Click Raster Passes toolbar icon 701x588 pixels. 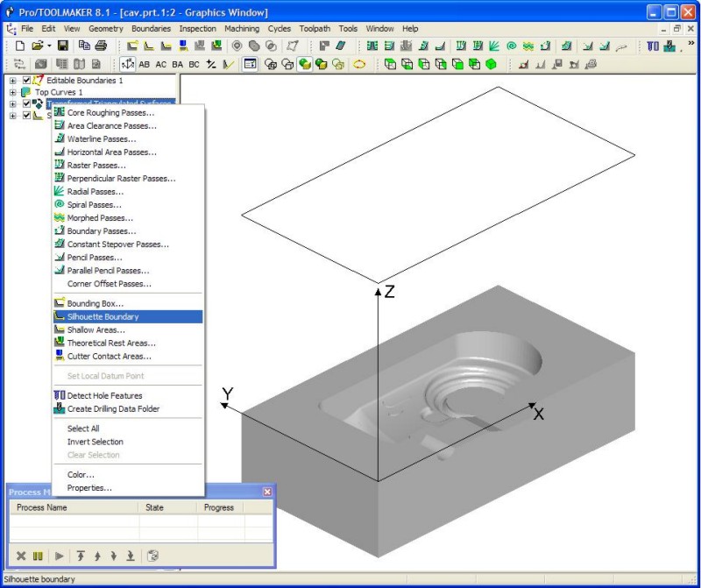tap(461, 46)
